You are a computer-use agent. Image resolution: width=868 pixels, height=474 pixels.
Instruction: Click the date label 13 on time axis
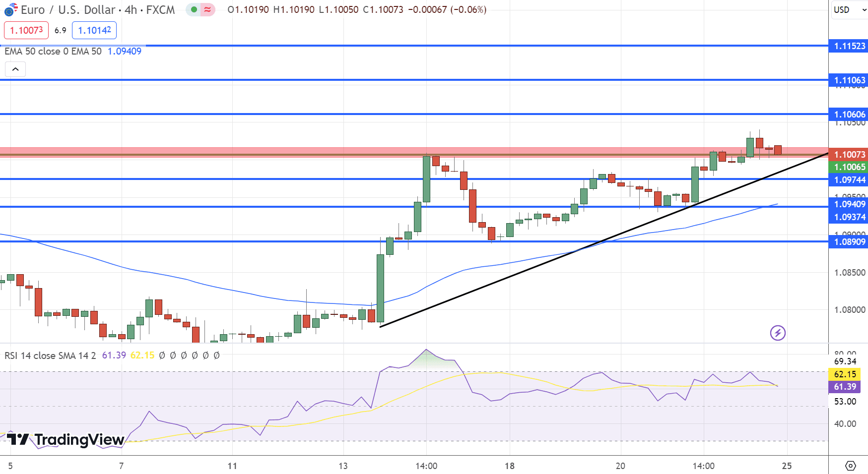(x=343, y=466)
